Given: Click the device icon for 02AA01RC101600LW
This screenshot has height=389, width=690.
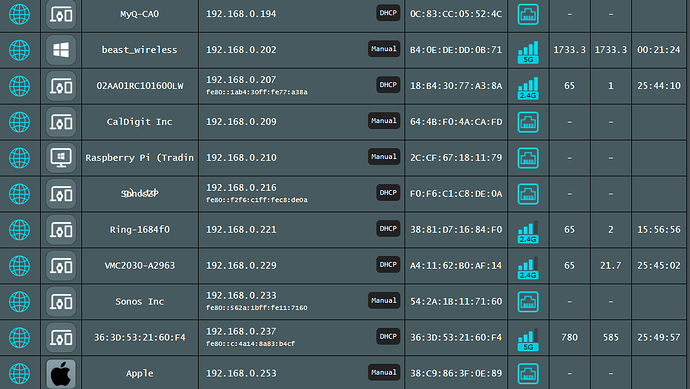Looking at the screenshot, I should click(x=61, y=86).
